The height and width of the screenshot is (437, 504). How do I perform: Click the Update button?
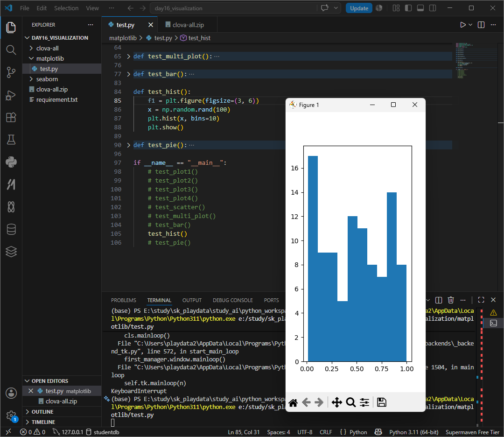(x=359, y=8)
